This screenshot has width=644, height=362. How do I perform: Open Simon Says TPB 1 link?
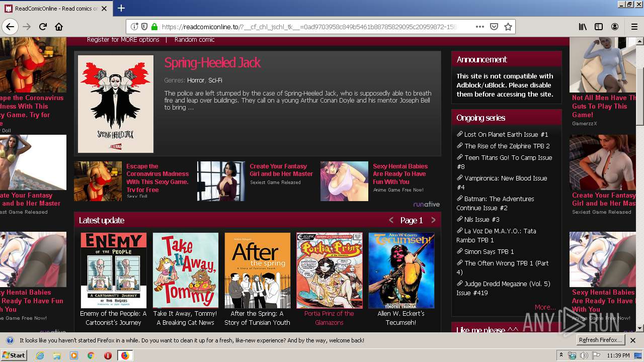tap(489, 252)
